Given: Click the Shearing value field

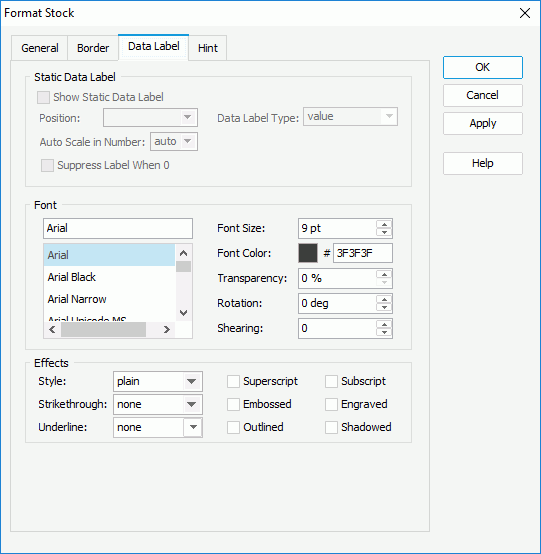Looking at the screenshot, I should 337,328.
